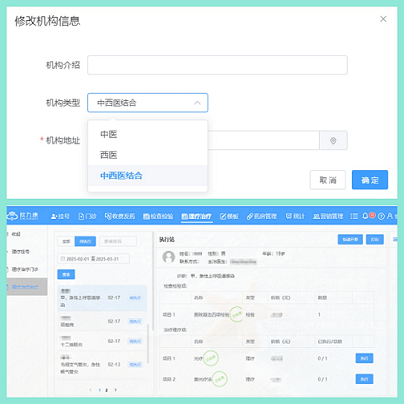Open the 药房管理 navigation tab
The image size is (404, 404).
pyautogui.click(x=262, y=216)
